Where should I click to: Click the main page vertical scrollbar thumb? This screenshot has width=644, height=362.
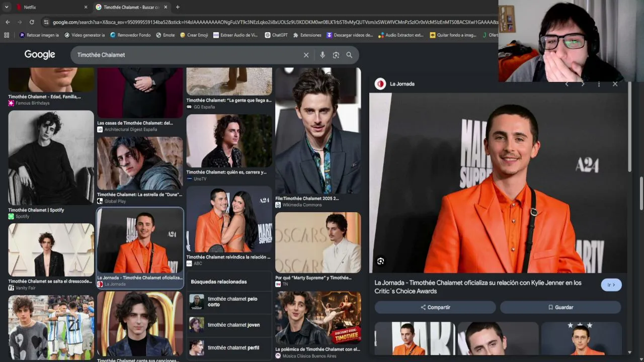click(x=641, y=194)
